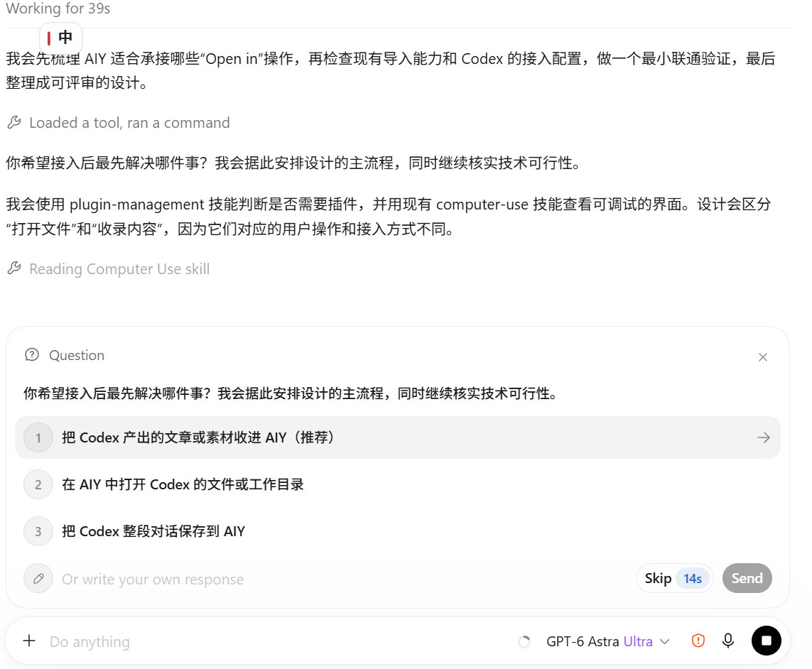Click the Send button

click(x=747, y=578)
